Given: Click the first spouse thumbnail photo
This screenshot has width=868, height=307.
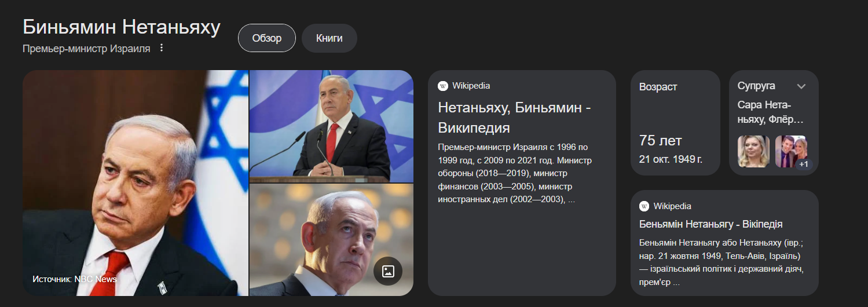Looking at the screenshot, I should coord(753,152).
